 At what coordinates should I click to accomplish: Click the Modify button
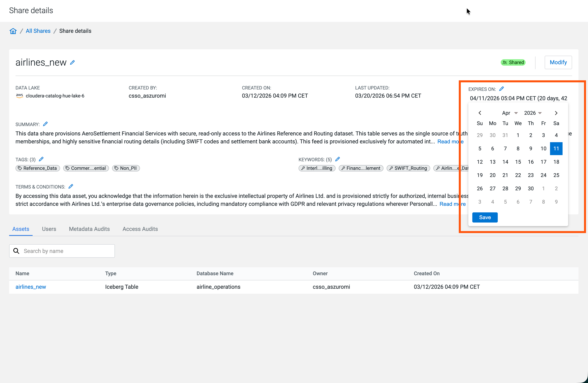click(558, 62)
